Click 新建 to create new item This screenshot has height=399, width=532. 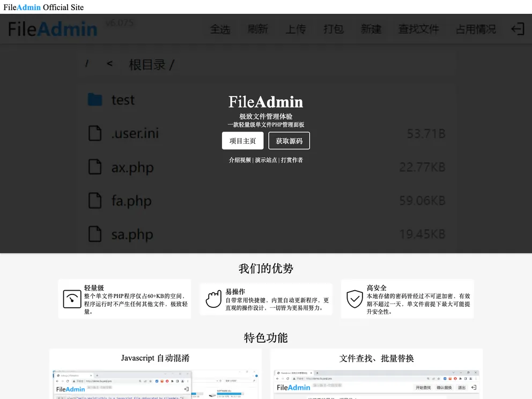coord(371,30)
